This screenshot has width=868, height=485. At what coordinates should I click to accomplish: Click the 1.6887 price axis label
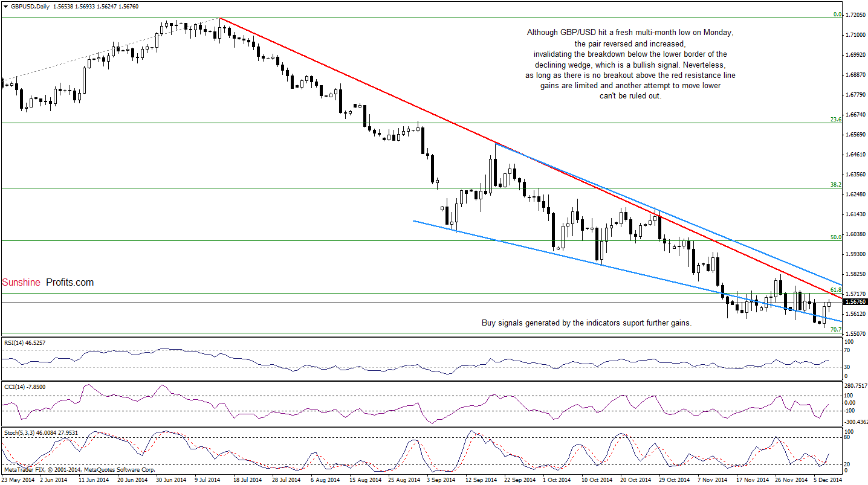pyautogui.click(x=855, y=74)
